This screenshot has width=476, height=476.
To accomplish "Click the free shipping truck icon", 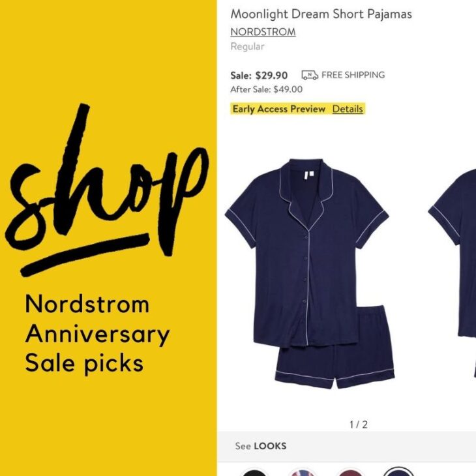I will click(310, 75).
